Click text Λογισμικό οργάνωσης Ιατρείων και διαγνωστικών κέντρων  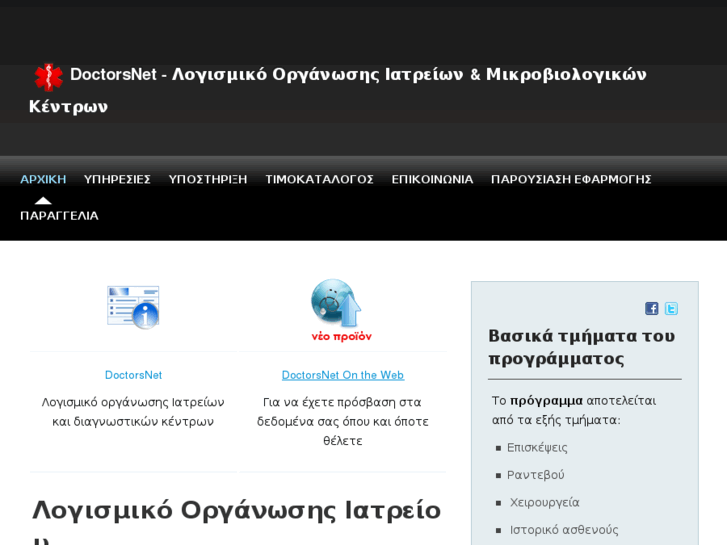point(133,412)
